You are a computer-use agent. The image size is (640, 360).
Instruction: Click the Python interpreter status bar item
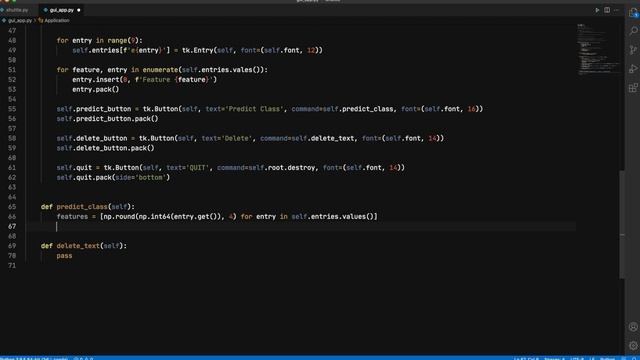[34, 358]
